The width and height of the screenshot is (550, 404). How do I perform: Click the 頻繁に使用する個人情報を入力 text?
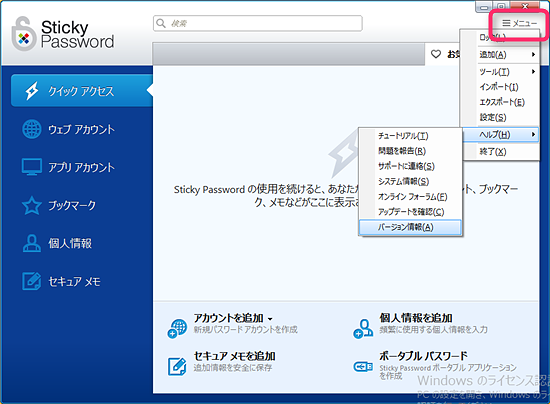pyautogui.click(x=434, y=330)
